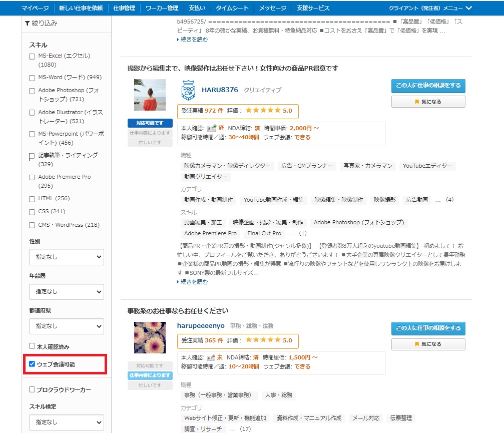Check the 本人確認済み filter checkbox
The height and width of the screenshot is (433, 504).
click(x=32, y=346)
